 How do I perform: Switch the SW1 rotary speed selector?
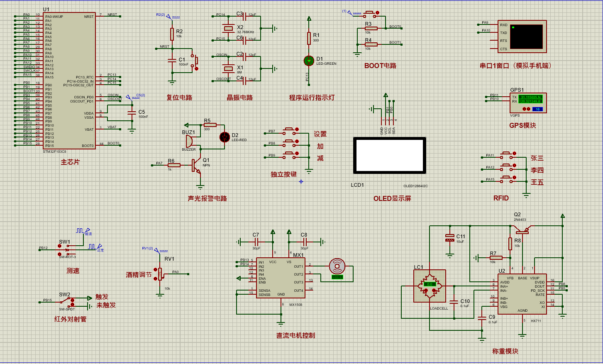[x=66, y=250]
